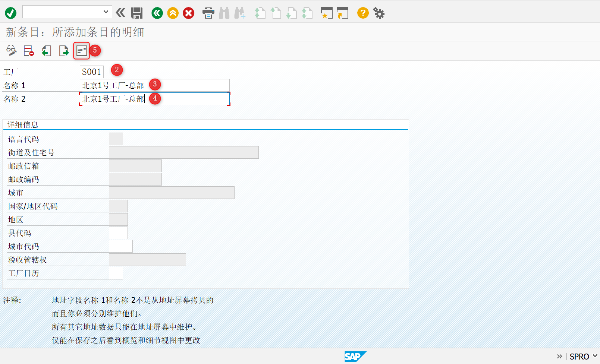Print the current screen

(x=208, y=13)
